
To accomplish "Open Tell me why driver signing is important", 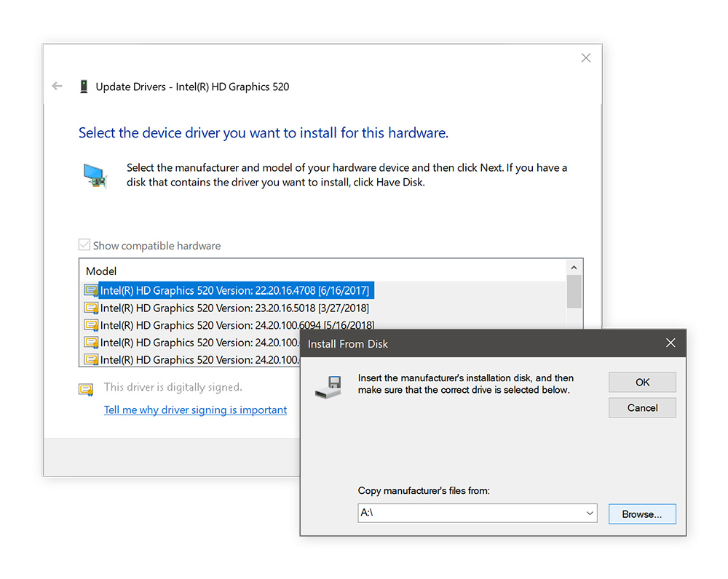I will coord(195,410).
